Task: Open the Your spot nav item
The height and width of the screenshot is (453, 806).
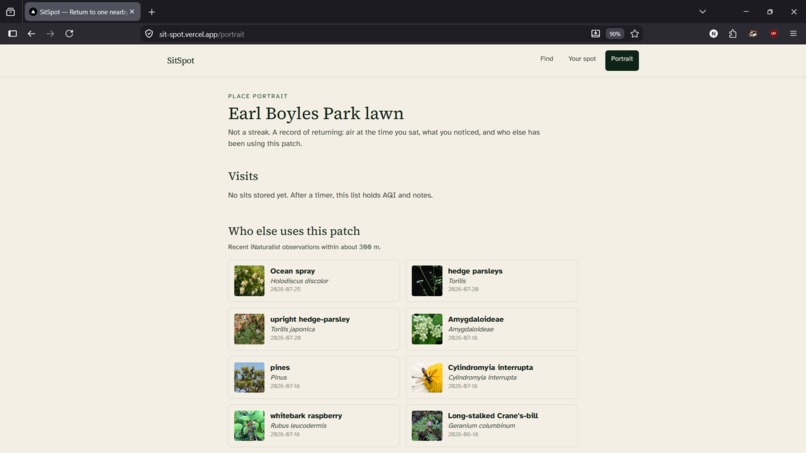Action: (x=582, y=59)
